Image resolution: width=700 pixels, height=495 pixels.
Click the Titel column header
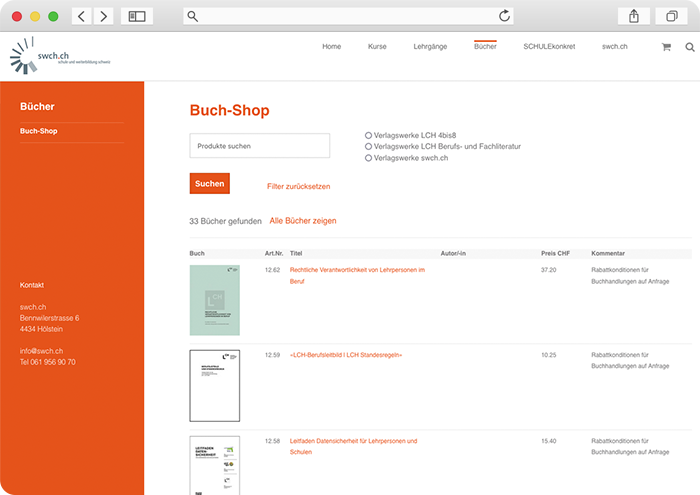(296, 253)
